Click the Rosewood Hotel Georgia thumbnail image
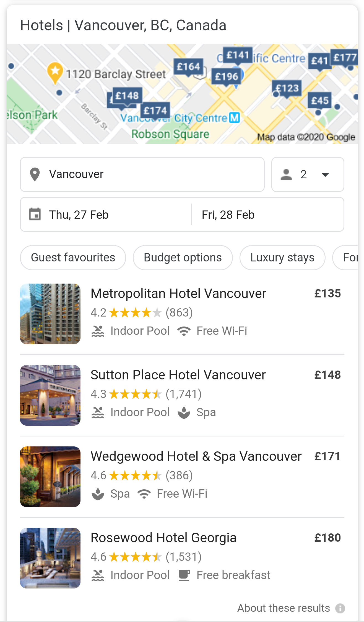The height and width of the screenshot is (622, 364). (x=50, y=558)
